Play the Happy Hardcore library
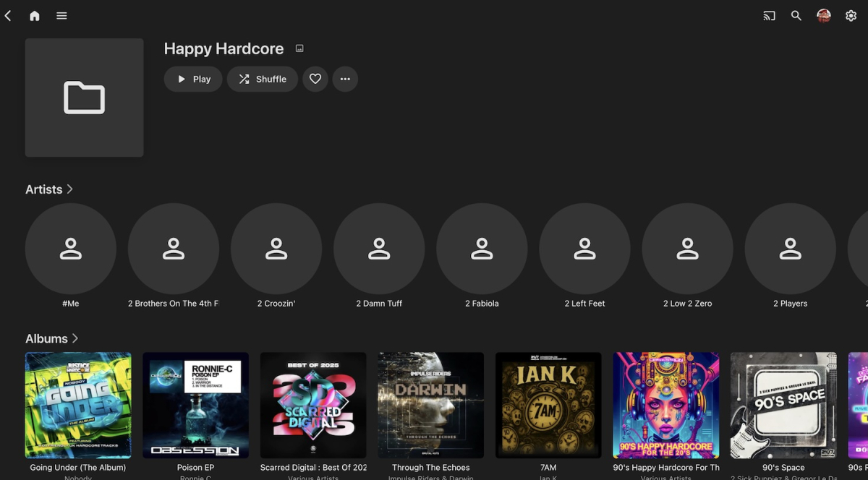Image resolution: width=868 pixels, height=480 pixels. point(193,79)
